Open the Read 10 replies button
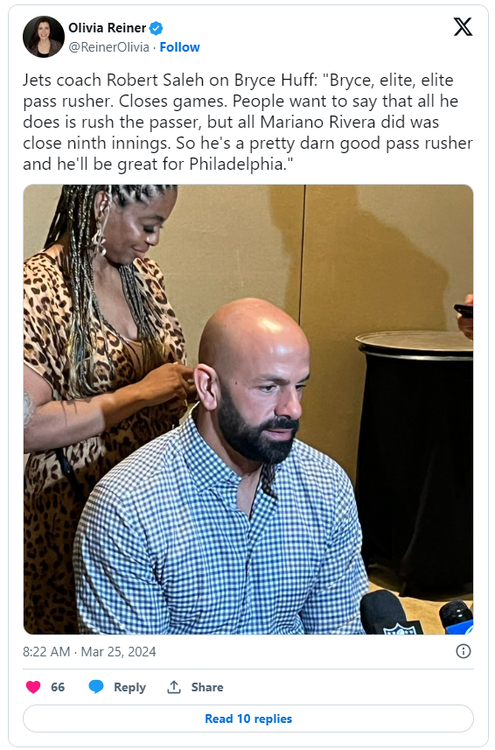This screenshot has width=495, height=750. pyautogui.click(x=248, y=718)
